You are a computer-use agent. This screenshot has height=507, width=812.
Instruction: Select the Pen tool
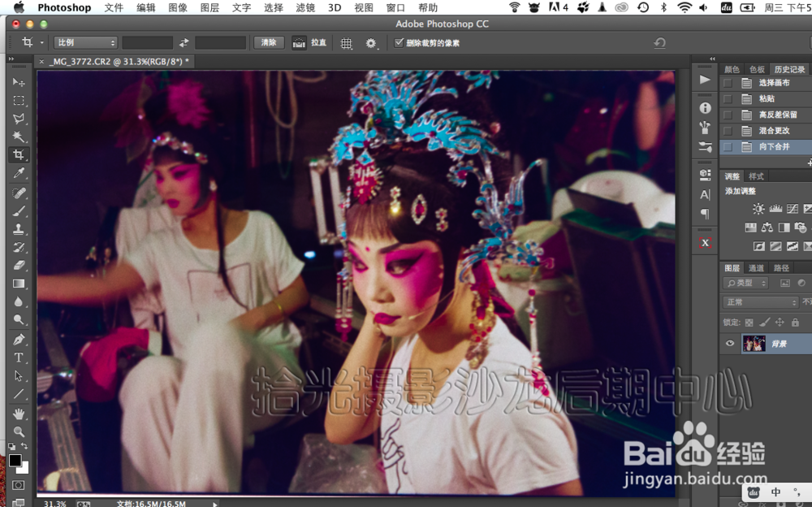pyautogui.click(x=19, y=340)
